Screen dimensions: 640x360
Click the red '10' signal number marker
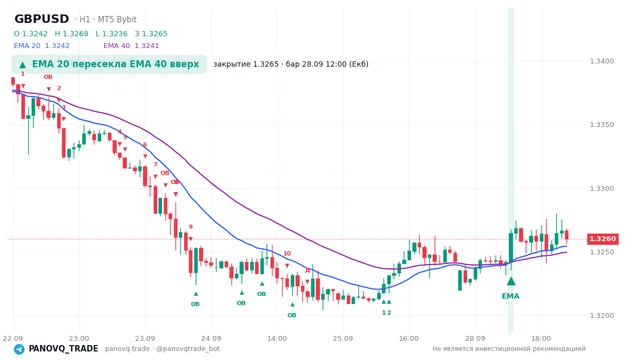coord(287,253)
